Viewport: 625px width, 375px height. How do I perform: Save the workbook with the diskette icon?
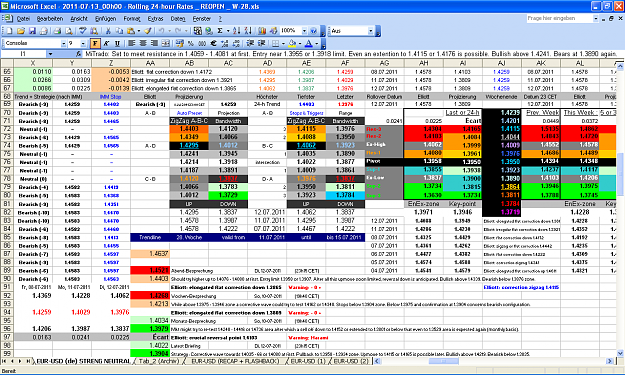(32, 31)
